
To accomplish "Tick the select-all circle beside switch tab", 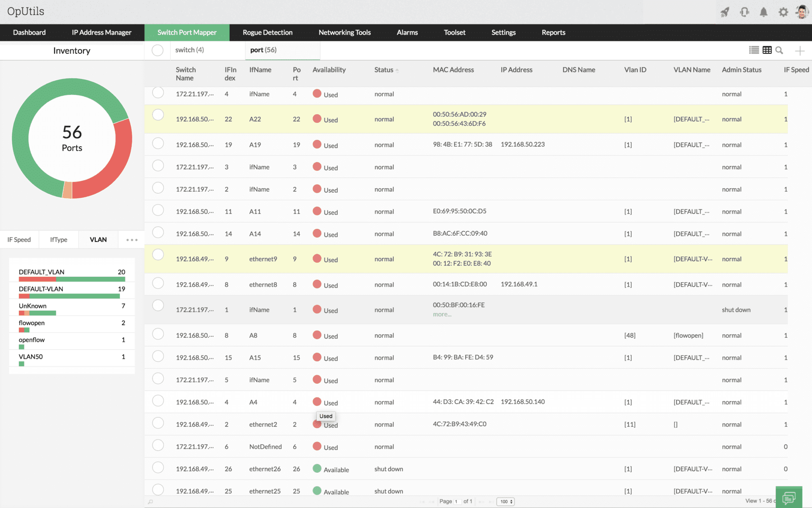I will pyautogui.click(x=157, y=50).
